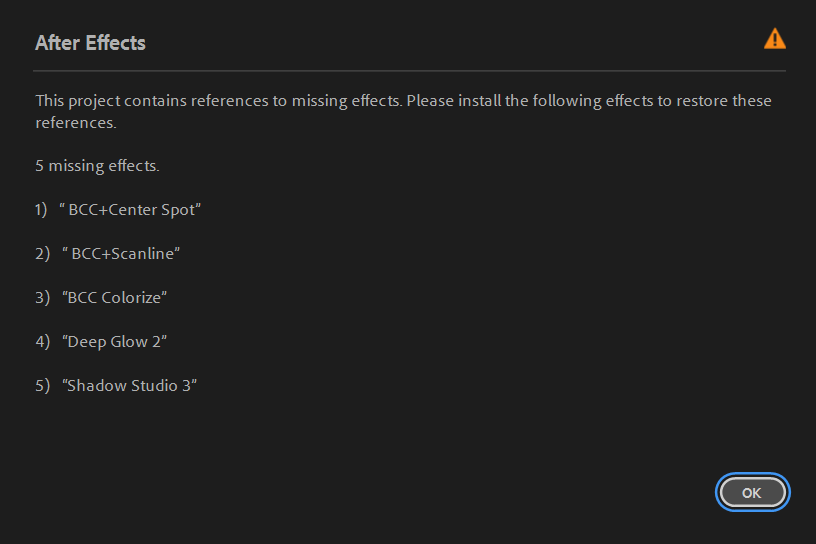The height and width of the screenshot is (544, 816).
Task: Click the word "references." on the second message line
Action: click(x=76, y=124)
